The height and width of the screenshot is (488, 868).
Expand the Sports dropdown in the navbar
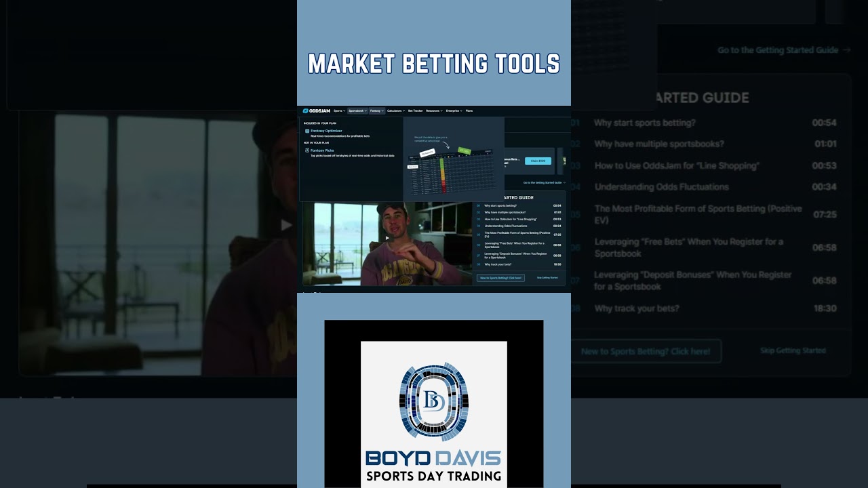(x=339, y=110)
